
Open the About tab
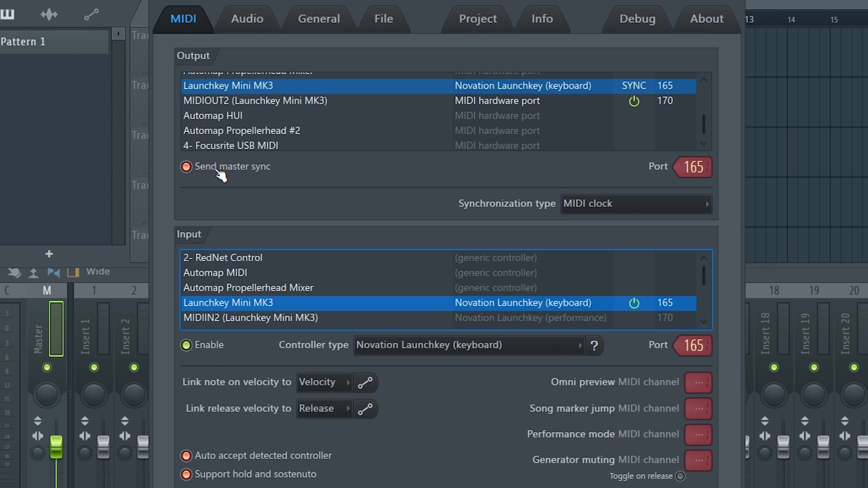[707, 19]
